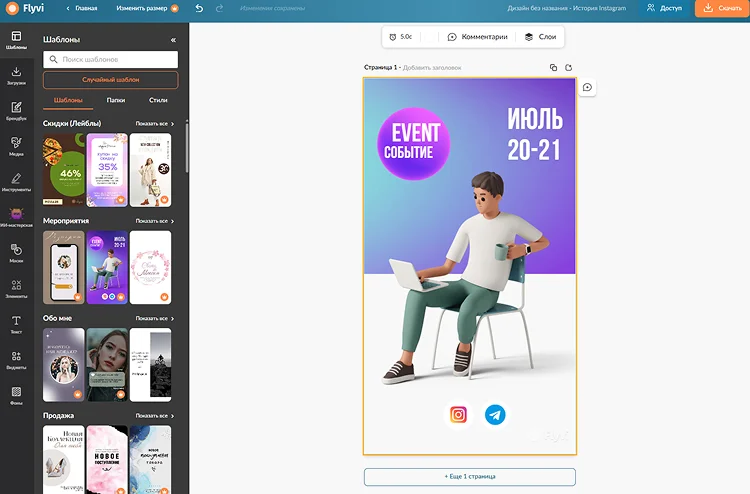Viewport: 750px width, 494px height.
Task: Switch to the Папки tab
Action: coord(116,100)
